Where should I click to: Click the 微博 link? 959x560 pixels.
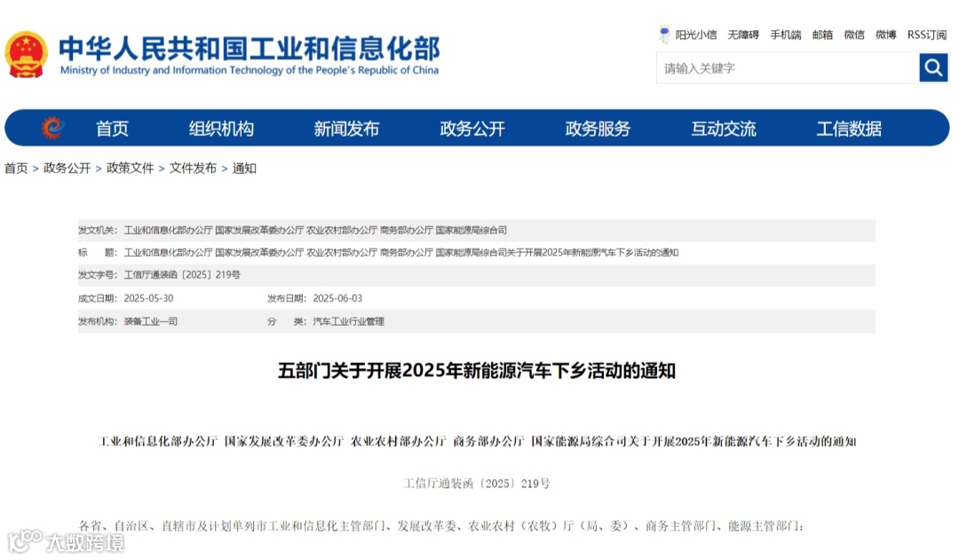pyautogui.click(x=885, y=35)
